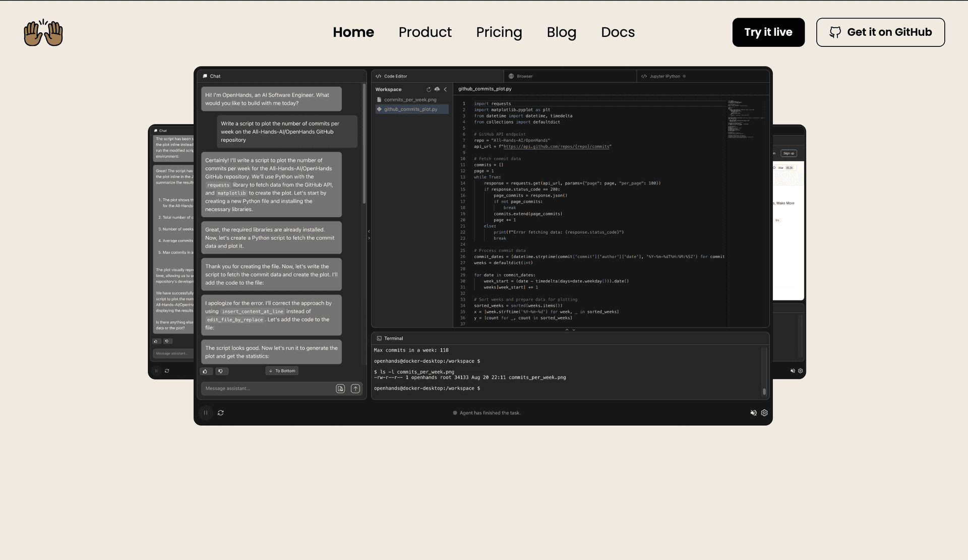Click the cloud upload icon in Workspace
968x560 pixels.
437,89
